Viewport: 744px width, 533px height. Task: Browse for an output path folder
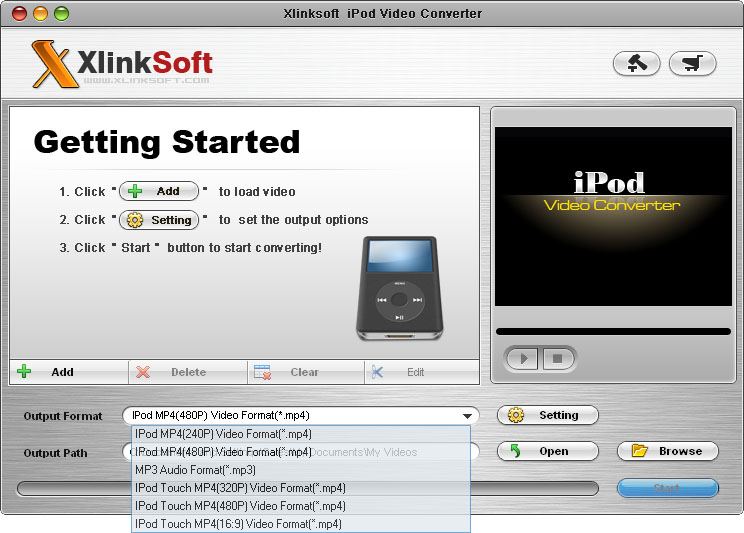pyautogui.click(x=668, y=451)
